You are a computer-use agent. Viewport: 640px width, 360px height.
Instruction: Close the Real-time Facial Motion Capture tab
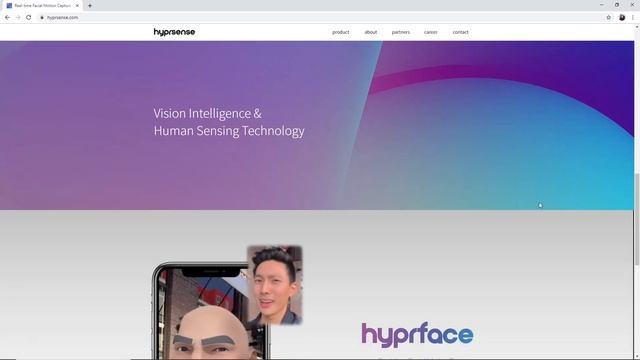[x=77, y=6]
